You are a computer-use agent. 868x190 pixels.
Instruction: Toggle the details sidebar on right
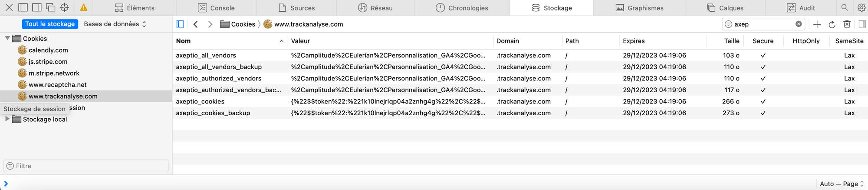pyautogui.click(x=862, y=24)
